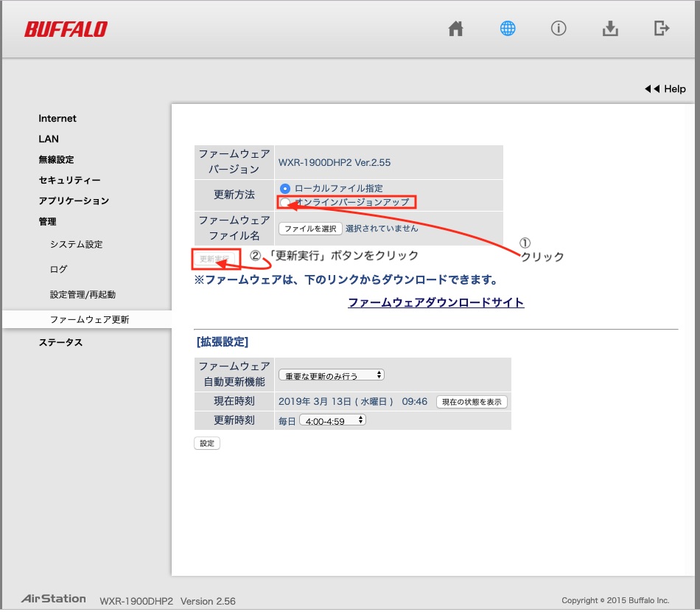Open the アプリケーション menu

tap(74, 201)
